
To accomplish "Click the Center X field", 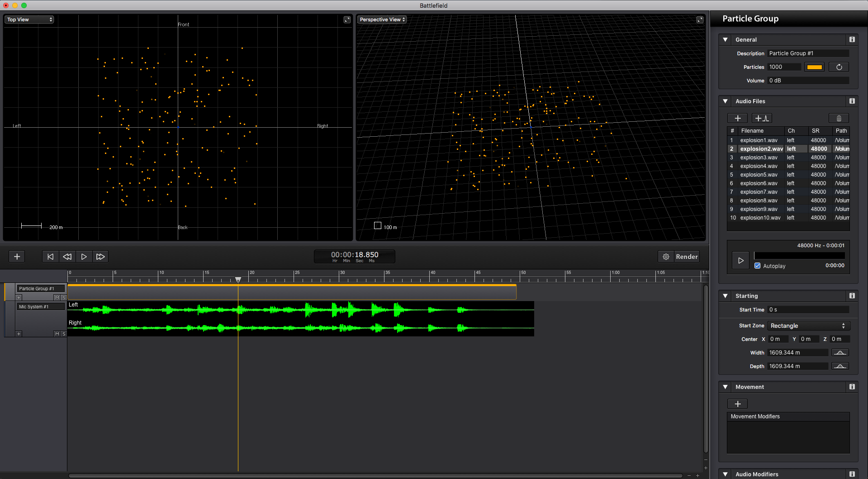I will point(779,339).
